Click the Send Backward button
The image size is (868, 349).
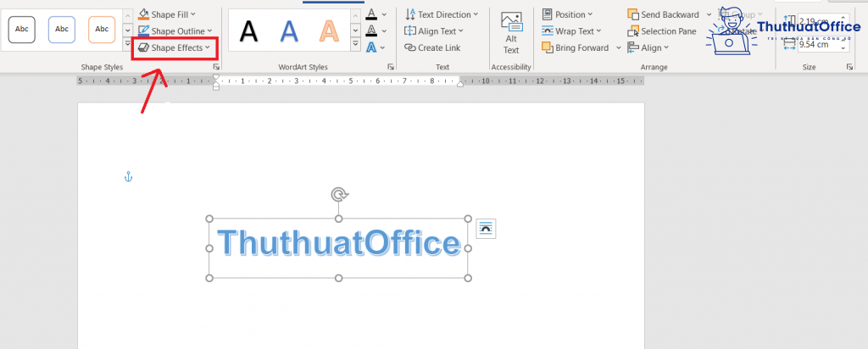(x=663, y=14)
